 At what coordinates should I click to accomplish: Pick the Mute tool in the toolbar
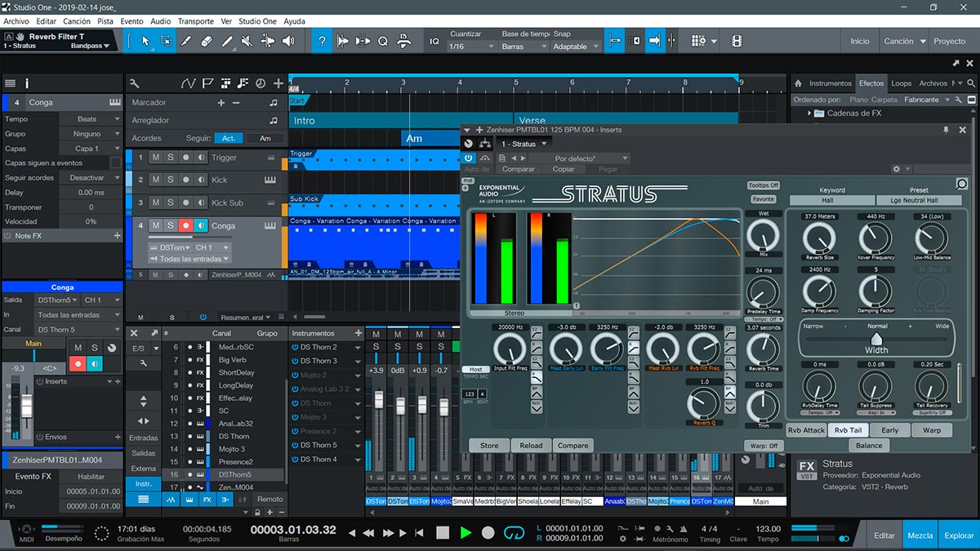click(247, 40)
